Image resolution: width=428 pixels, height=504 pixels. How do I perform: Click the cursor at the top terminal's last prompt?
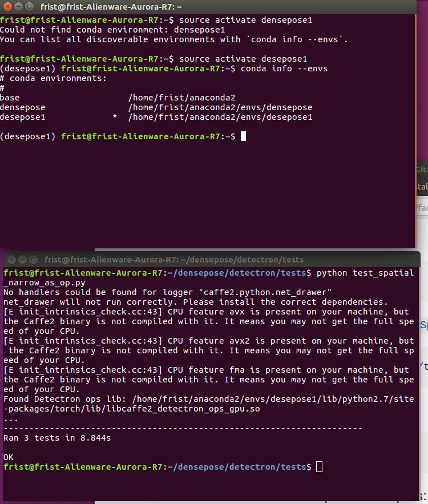pos(243,136)
